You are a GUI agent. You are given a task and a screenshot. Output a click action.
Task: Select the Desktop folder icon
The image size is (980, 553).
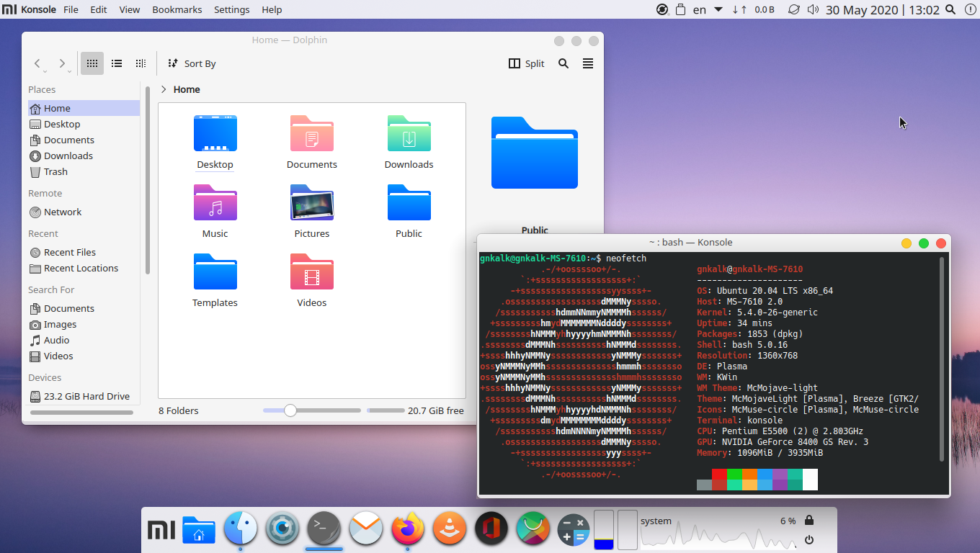pos(215,134)
